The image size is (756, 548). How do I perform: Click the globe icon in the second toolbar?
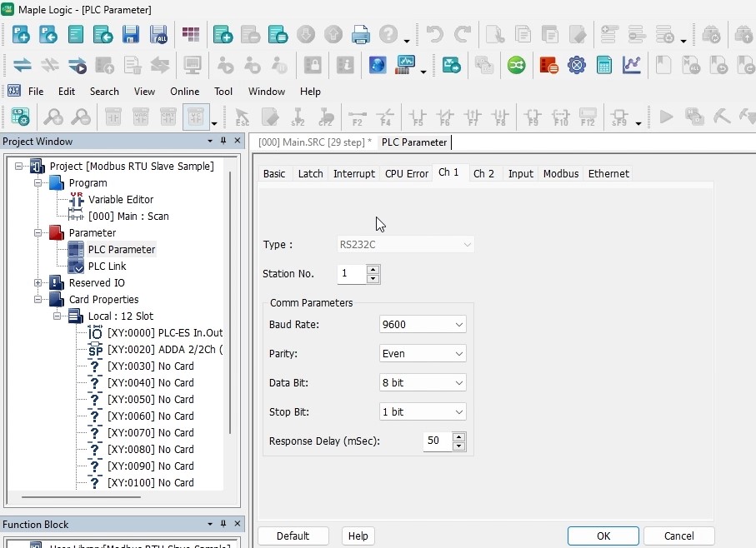coord(378,65)
